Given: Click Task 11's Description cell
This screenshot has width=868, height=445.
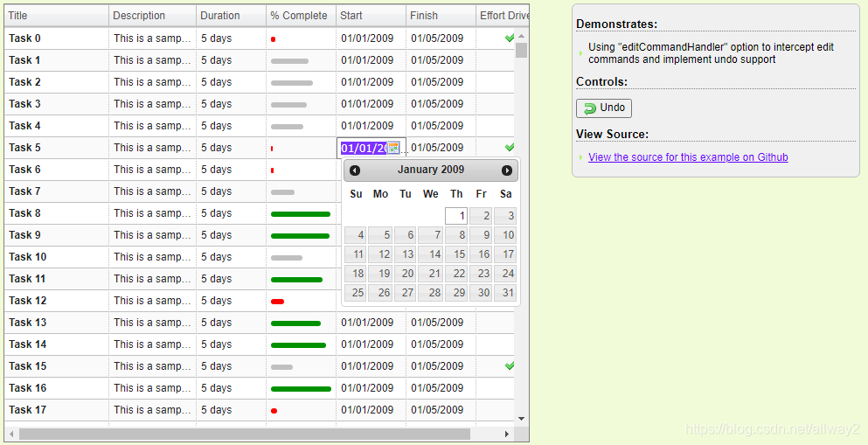Looking at the screenshot, I should (152, 278).
